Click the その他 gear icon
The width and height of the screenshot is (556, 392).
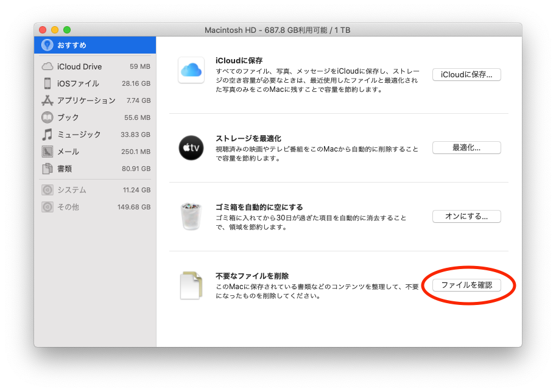48,207
